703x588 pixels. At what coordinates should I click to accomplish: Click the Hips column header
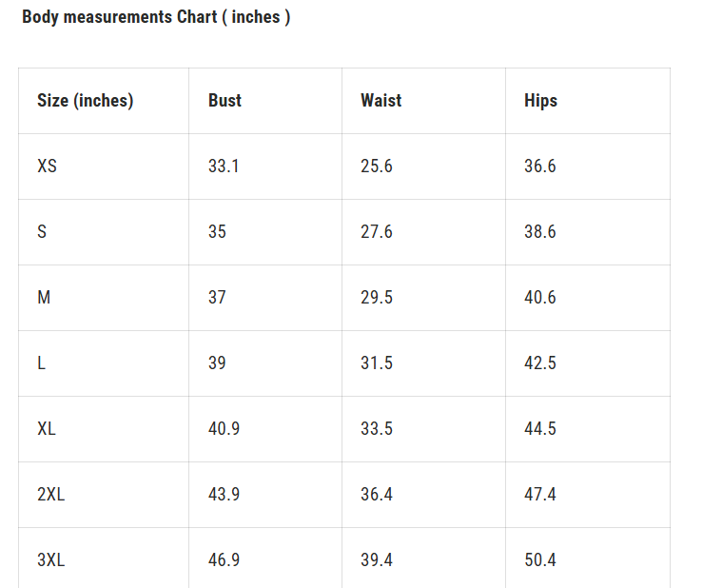pos(540,100)
